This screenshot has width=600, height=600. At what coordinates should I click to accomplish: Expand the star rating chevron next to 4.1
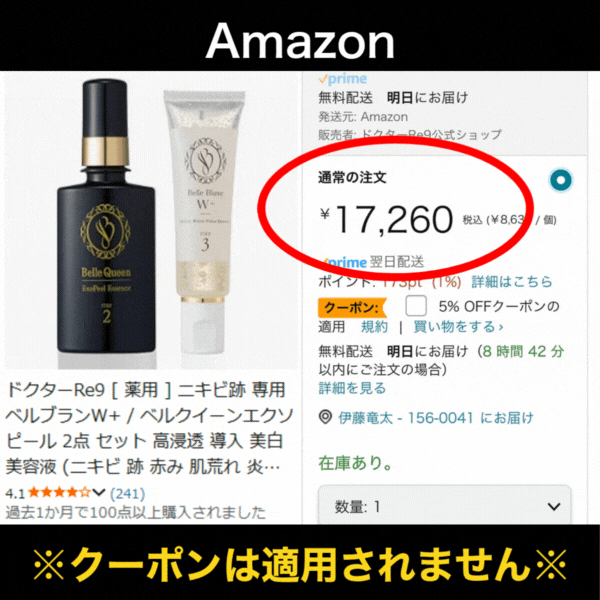pos(98,492)
